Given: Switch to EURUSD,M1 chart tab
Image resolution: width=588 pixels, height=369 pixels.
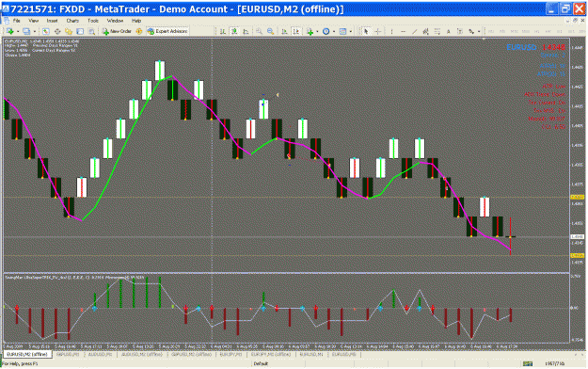Looking at the screenshot, I should tap(311, 354).
